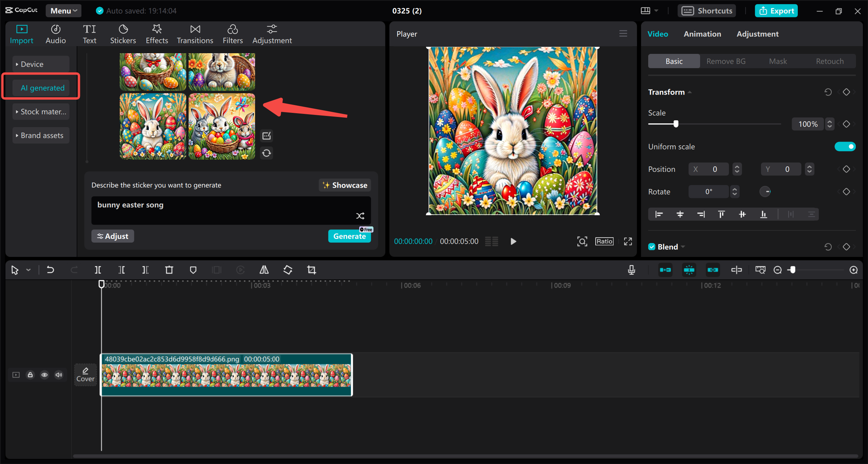Image resolution: width=868 pixels, height=464 pixels.
Task: Open the Menu dropdown
Action: pyautogui.click(x=63, y=11)
